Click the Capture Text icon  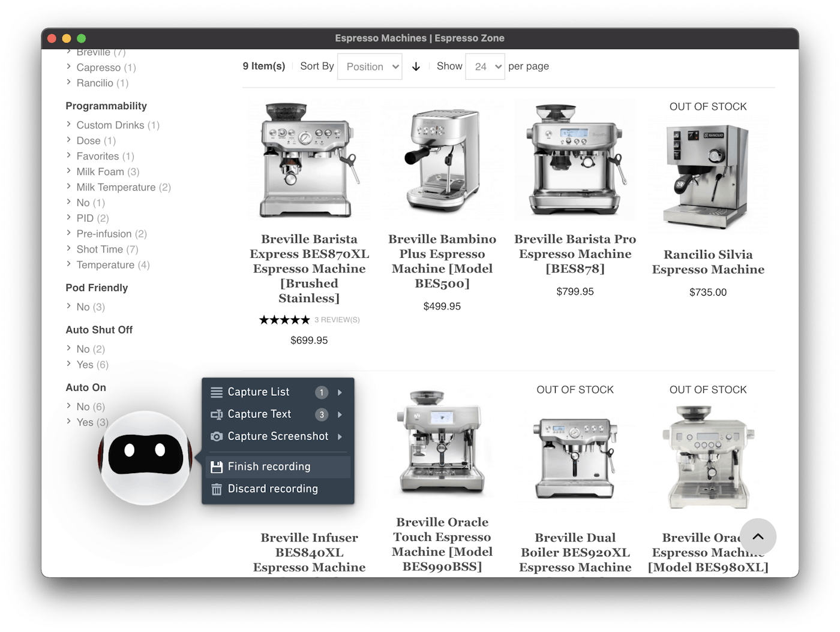pyautogui.click(x=217, y=414)
